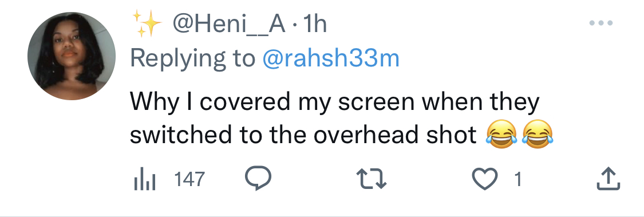Viewport: 644px width, 217px height.
Task: Retweet this reply using the arrows icon
Action: (x=371, y=180)
